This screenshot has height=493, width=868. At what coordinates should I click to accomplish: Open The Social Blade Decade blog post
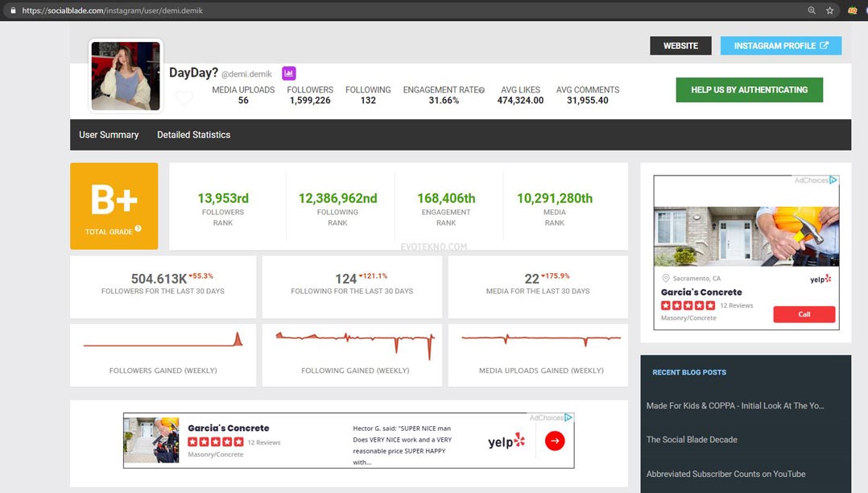[692, 440]
